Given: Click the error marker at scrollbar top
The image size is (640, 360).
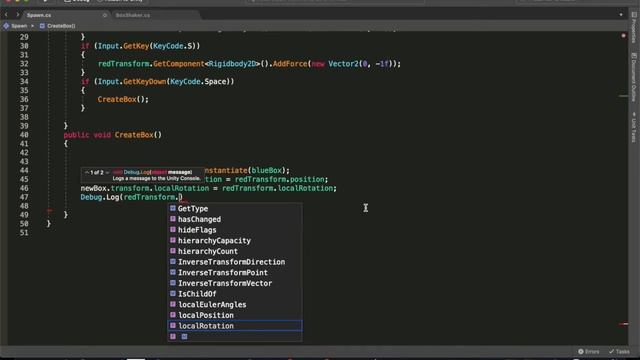Looking at the screenshot, I should pos(623,36).
